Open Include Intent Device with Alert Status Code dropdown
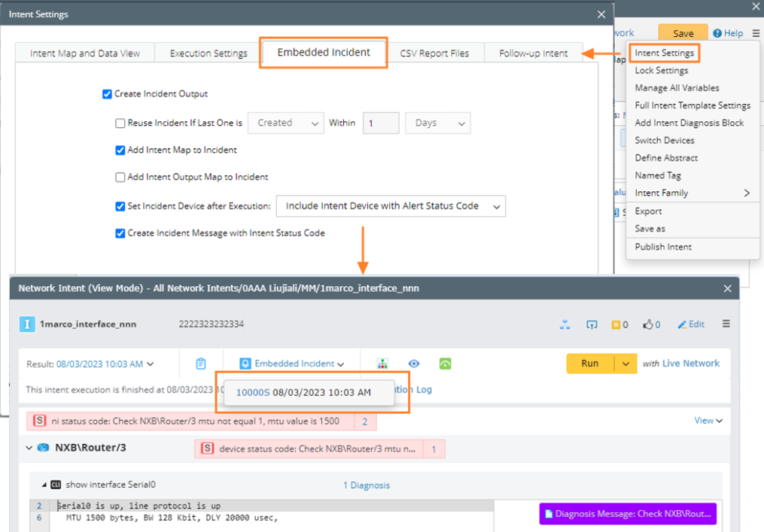 tap(391, 206)
